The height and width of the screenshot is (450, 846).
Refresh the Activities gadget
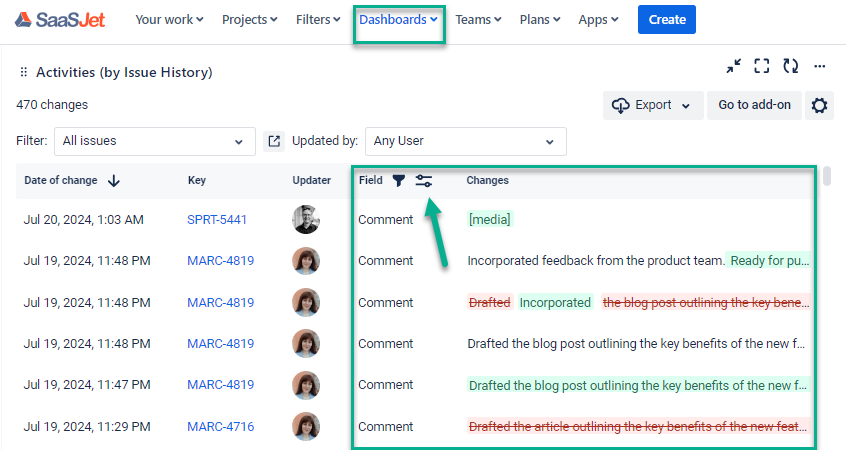791,66
